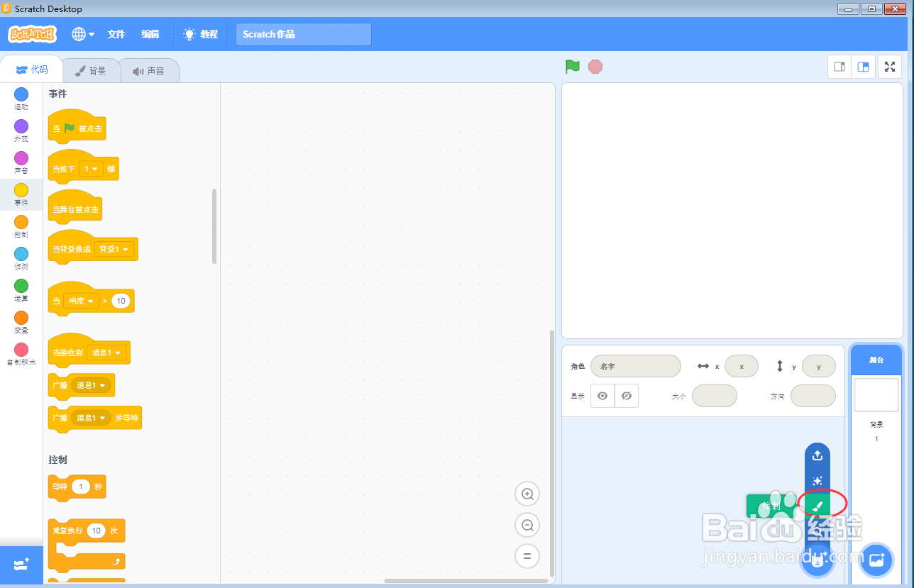Select the 声音 block category circle

point(21,157)
